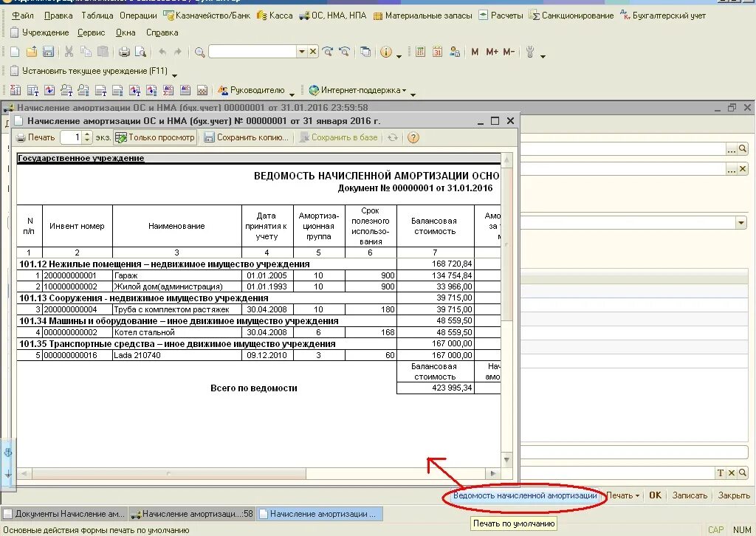Viewport: 756px width, 536px height.
Task: Increase the copies count with spinner
Action: pos(87,134)
